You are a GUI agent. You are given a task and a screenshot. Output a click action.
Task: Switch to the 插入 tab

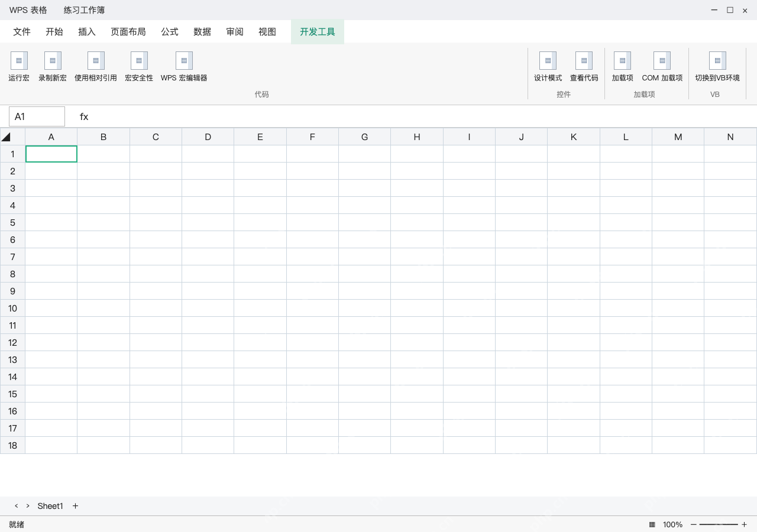87,32
